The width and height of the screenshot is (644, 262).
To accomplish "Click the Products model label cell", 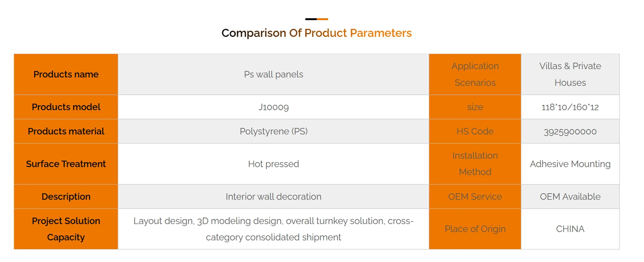I will [66, 107].
